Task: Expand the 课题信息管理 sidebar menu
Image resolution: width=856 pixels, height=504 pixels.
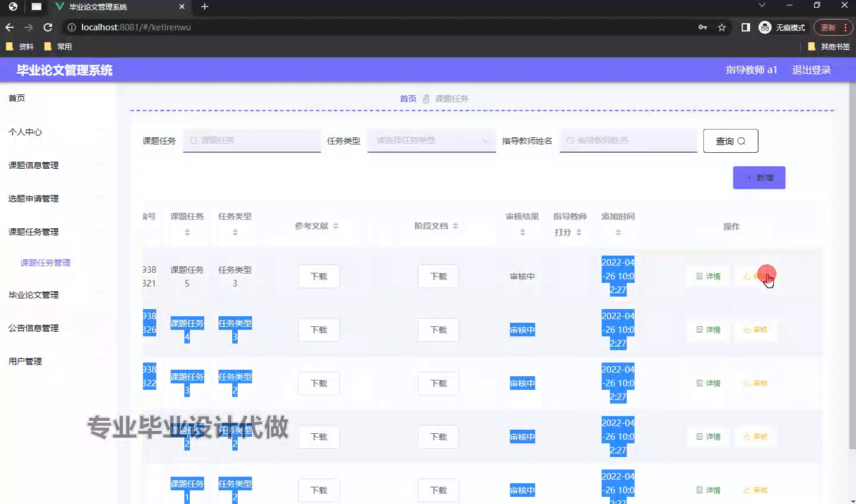Action: [58, 165]
